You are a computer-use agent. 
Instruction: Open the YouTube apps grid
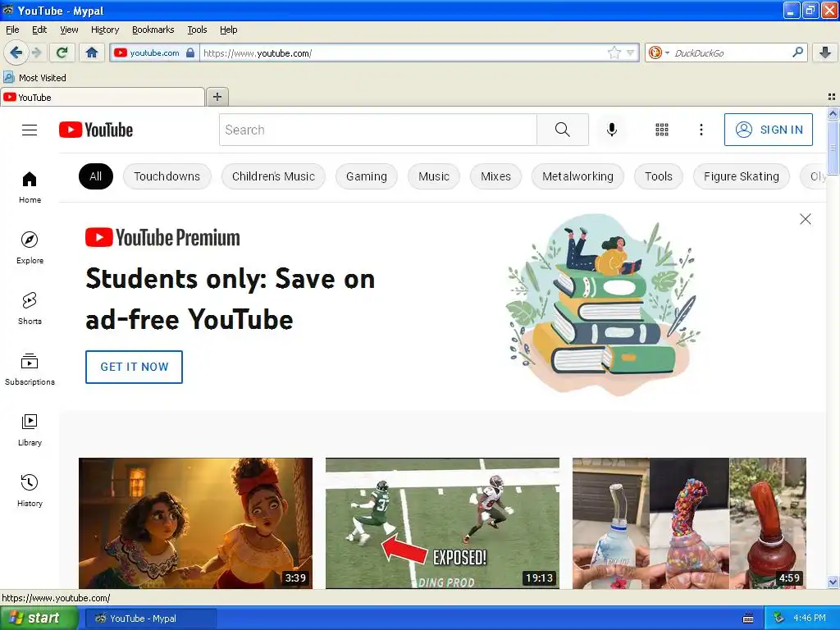pyautogui.click(x=662, y=130)
